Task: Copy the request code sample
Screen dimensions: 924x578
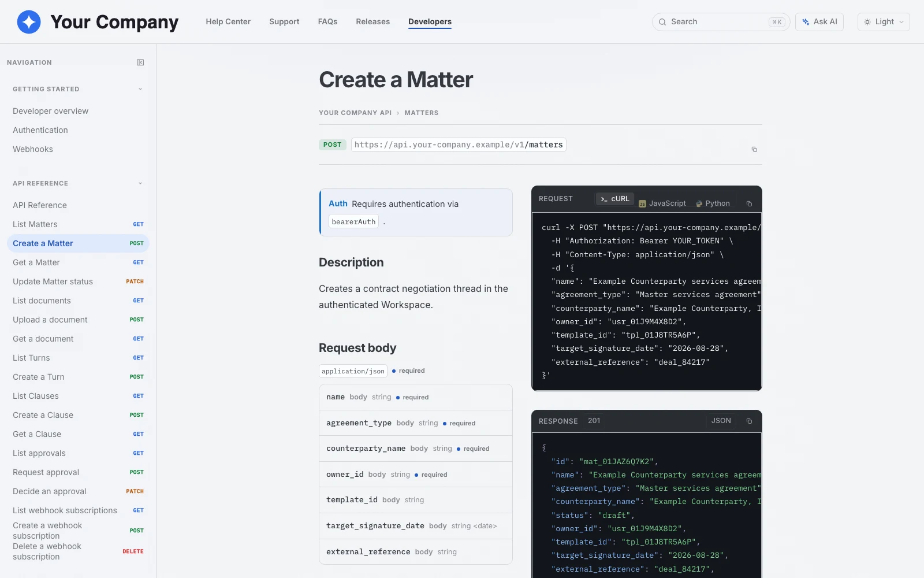Action: click(749, 203)
